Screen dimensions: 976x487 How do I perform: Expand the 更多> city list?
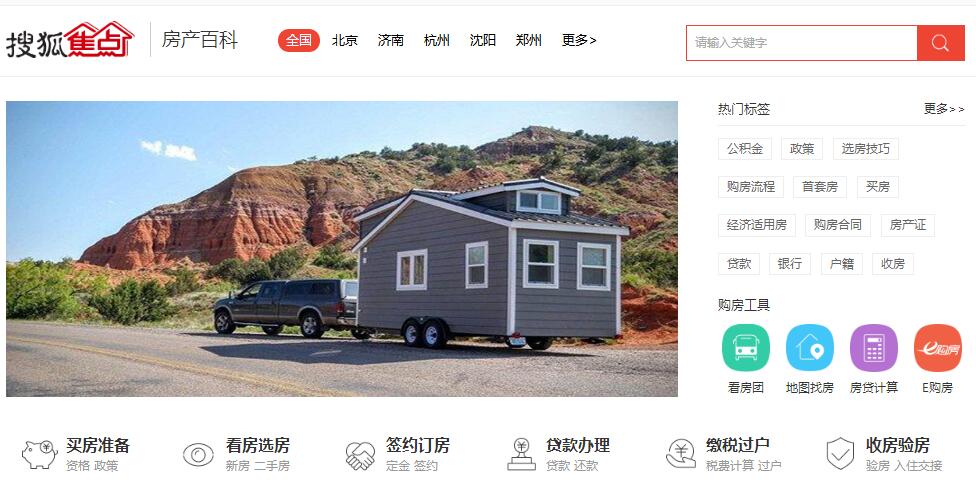579,40
